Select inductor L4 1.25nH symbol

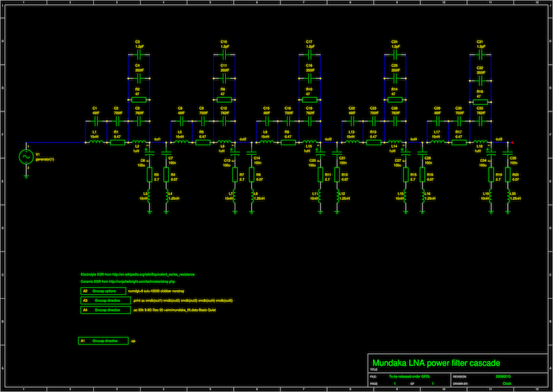coord(166,196)
